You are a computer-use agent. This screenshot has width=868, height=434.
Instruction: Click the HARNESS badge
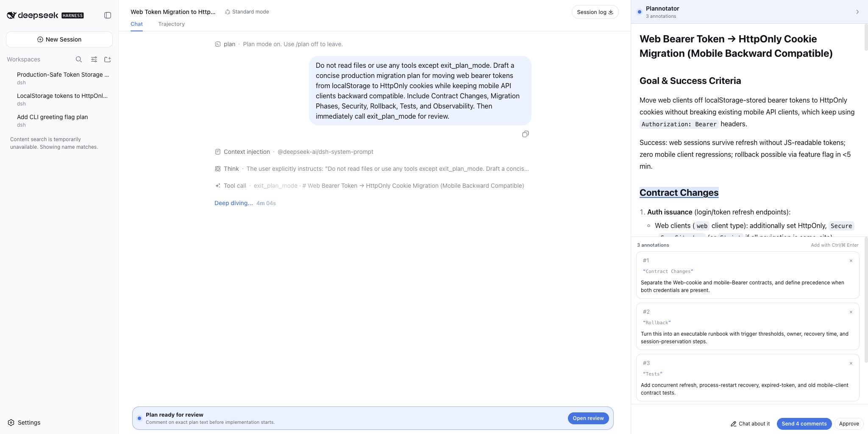[x=72, y=16]
